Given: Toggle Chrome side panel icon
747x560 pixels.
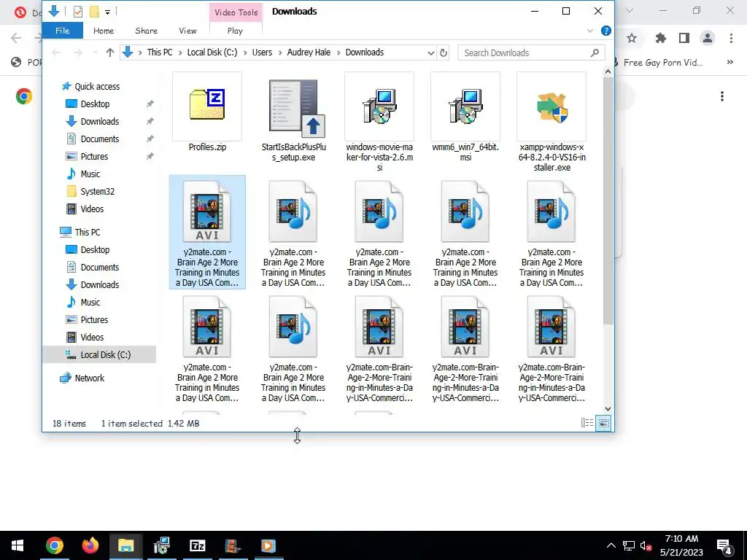Looking at the screenshot, I should pyautogui.click(x=684, y=38).
